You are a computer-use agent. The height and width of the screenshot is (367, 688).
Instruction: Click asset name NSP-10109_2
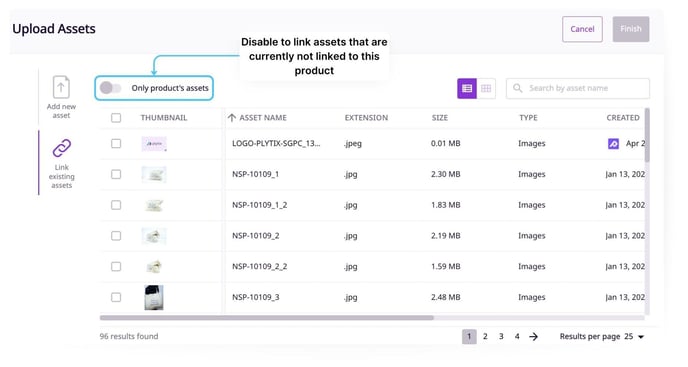(x=255, y=236)
